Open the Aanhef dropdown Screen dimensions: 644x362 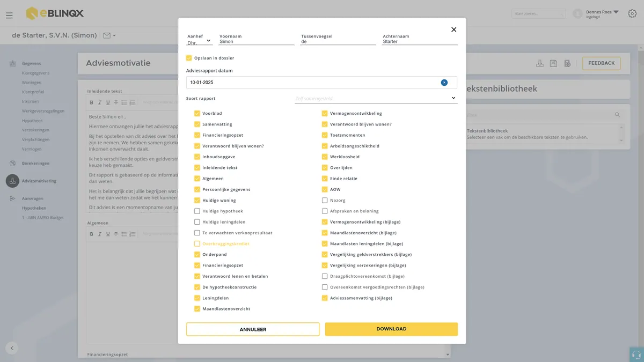[199, 41]
